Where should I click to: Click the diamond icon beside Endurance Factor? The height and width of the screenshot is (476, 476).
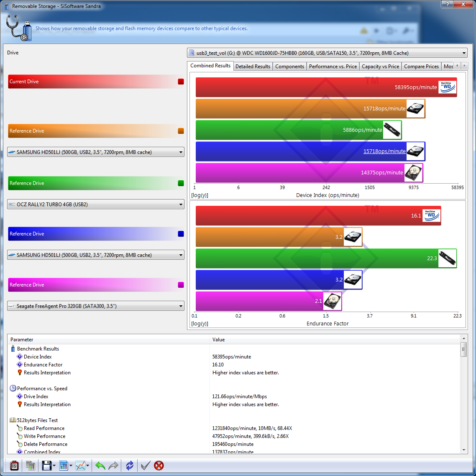(20, 364)
